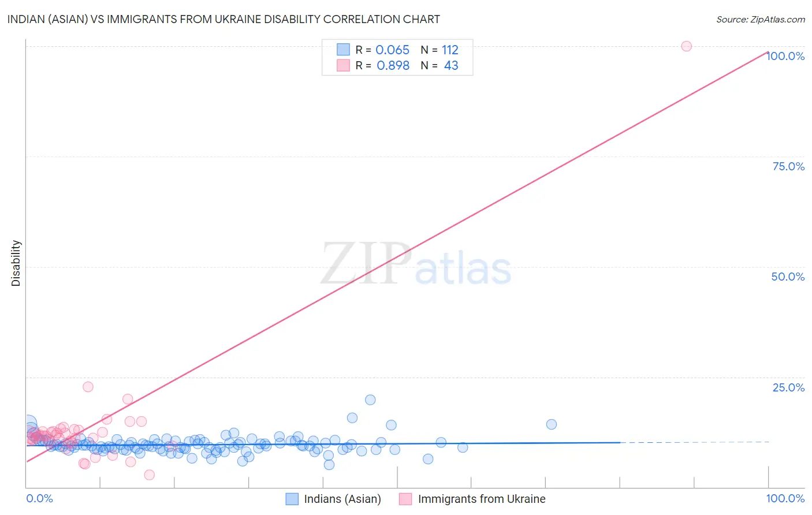The width and height of the screenshot is (812, 515).
Task: Click the 75.0% y-axis label
Action: point(788,166)
